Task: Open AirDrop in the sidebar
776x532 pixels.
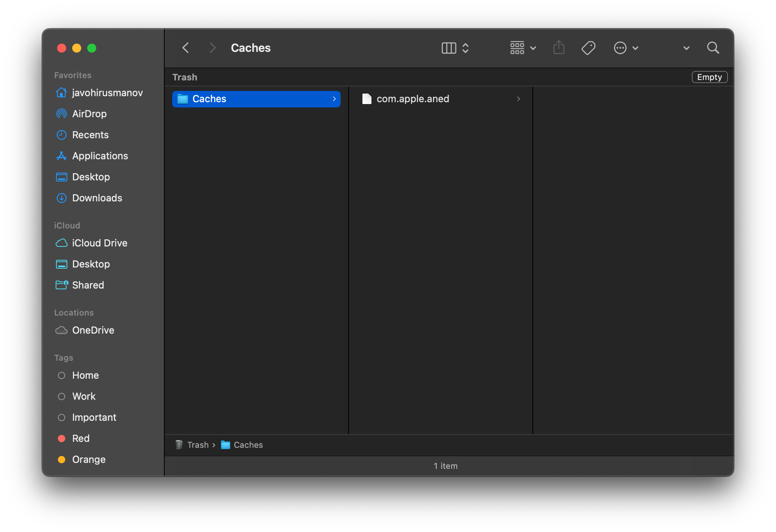Action: [89, 114]
